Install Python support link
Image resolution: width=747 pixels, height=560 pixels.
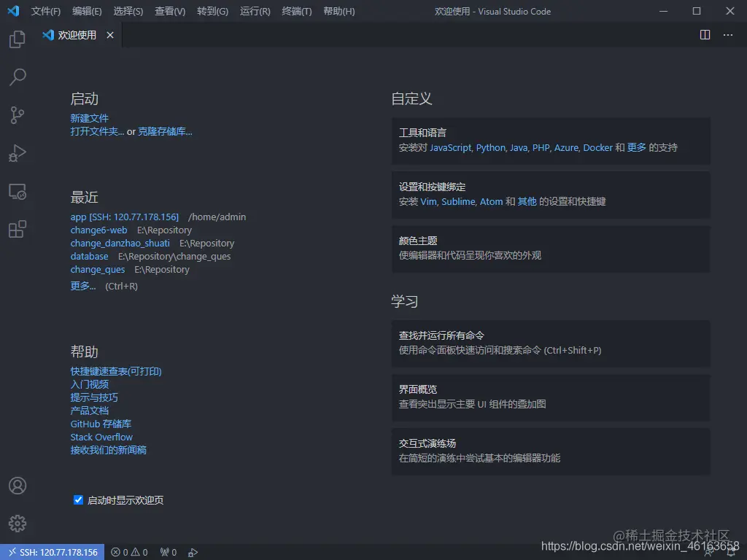490,147
